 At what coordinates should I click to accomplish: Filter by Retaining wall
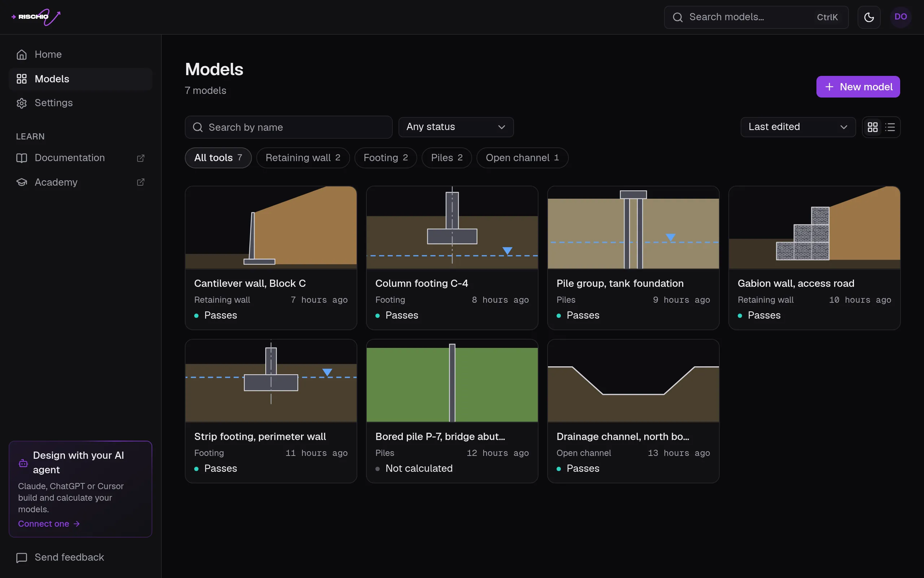point(303,158)
